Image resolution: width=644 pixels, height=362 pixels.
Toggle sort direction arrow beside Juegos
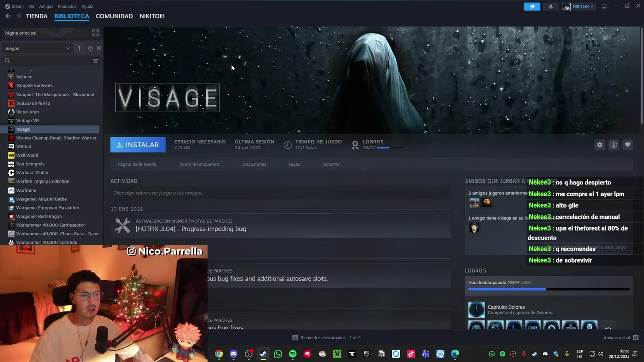[79, 48]
